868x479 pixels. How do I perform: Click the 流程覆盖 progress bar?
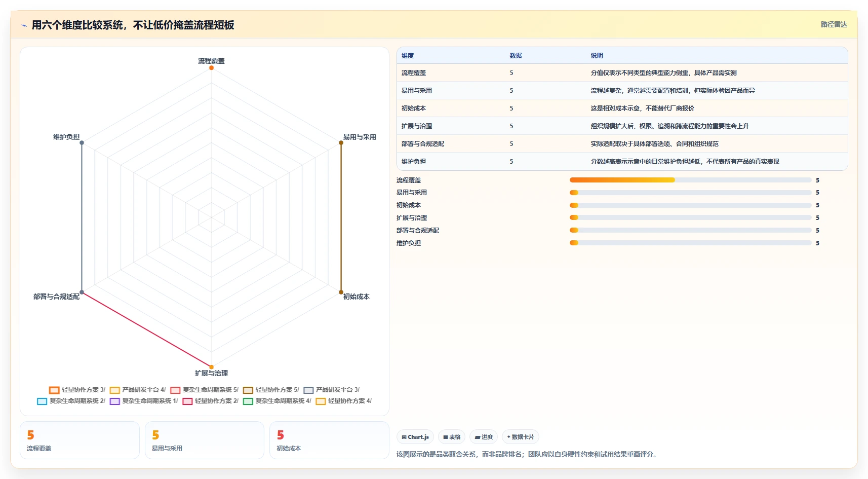[x=691, y=180]
